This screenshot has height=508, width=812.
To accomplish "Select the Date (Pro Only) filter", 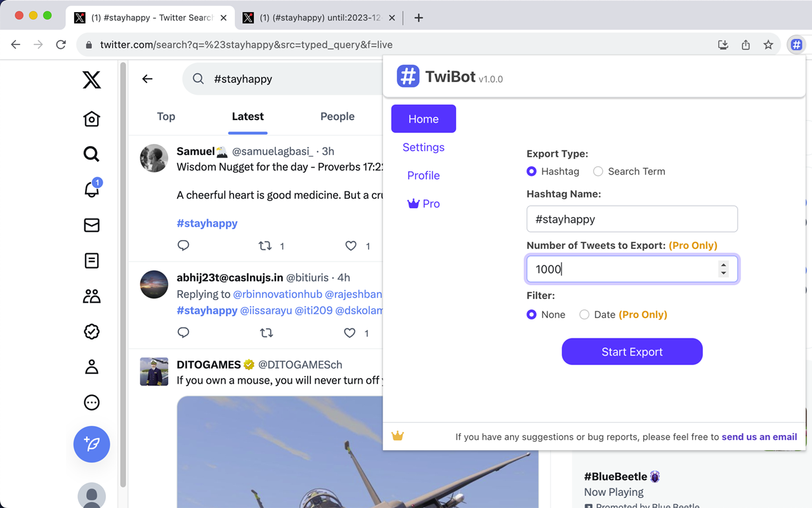I will 584,314.
